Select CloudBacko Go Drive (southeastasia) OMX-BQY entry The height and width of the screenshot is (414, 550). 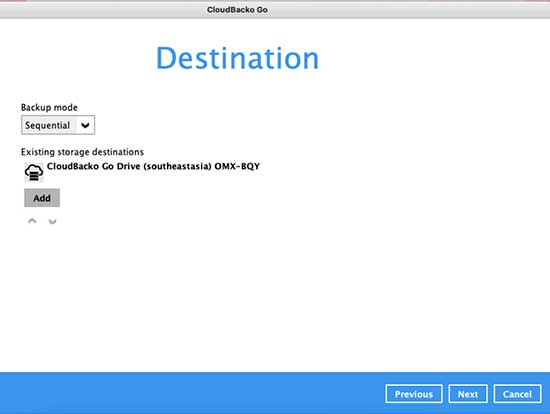pos(153,166)
